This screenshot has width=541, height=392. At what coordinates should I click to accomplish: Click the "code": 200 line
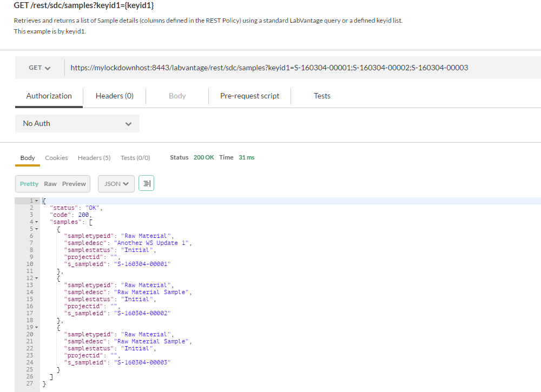pos(71,215)
